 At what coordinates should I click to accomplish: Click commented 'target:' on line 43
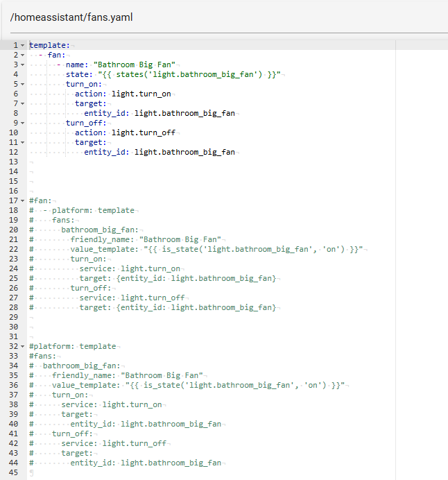(77, 453)
